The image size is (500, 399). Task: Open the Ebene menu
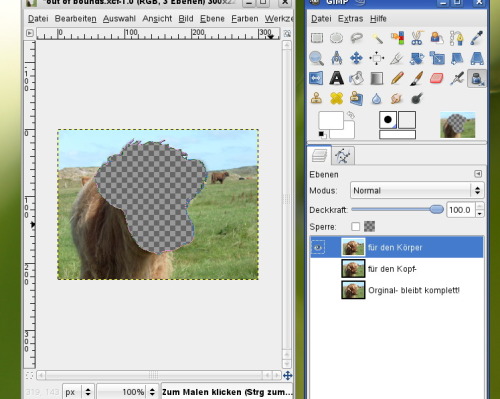[212, 19]
